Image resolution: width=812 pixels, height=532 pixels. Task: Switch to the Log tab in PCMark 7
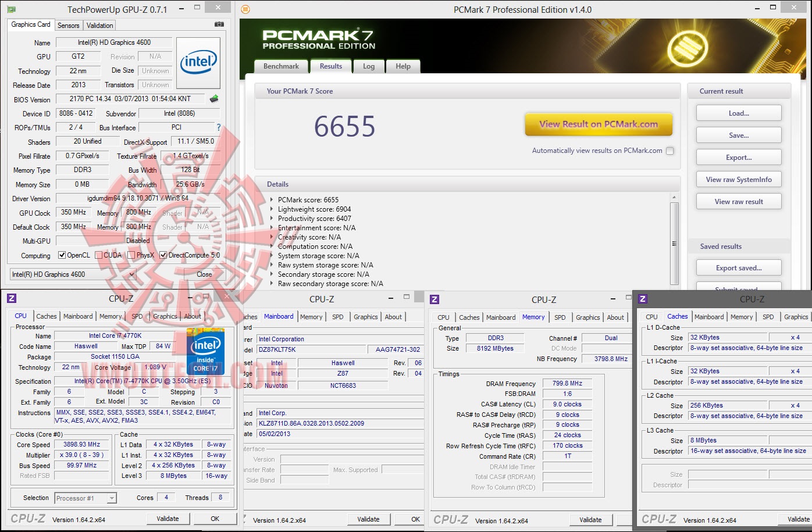pyautogui.click(x=369, y=66)
